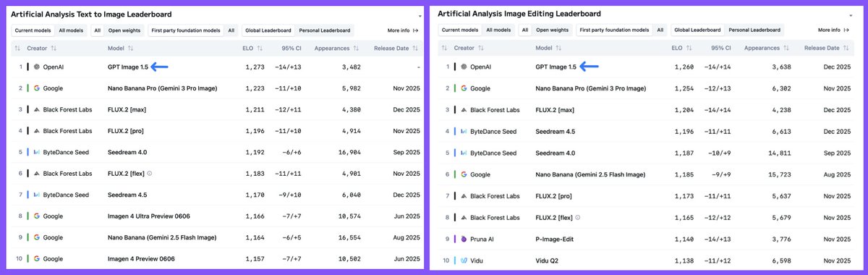
Task: Toggle Current models filter on left leaderboard
Action: (x=33, y=30)
